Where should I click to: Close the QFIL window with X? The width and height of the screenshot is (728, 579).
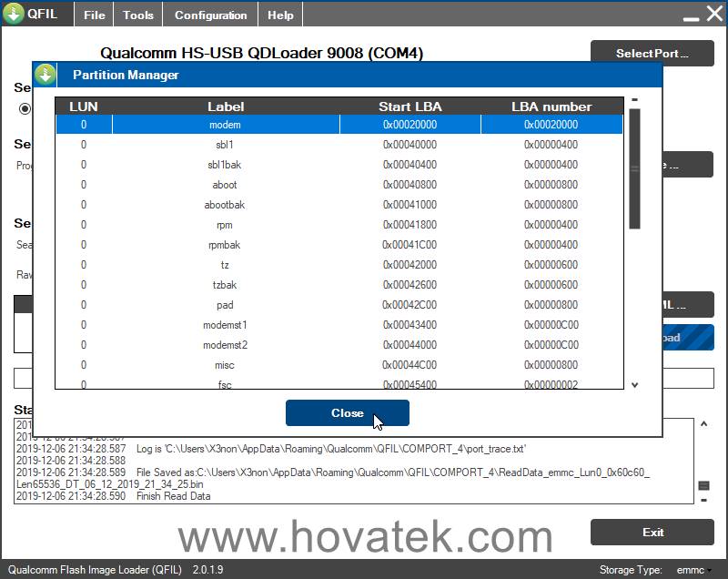[714, 13]
